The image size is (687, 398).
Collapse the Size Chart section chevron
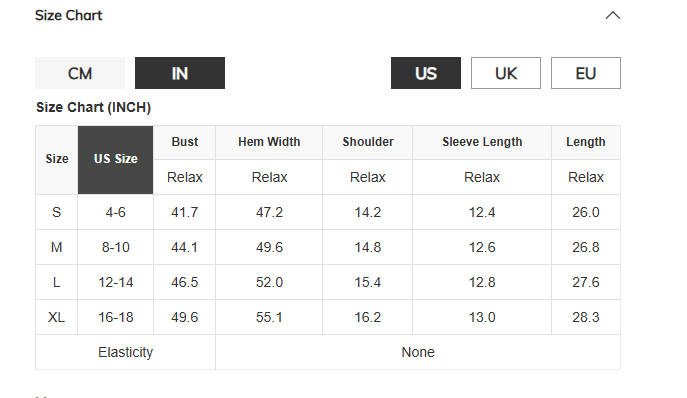click(613, 16)
